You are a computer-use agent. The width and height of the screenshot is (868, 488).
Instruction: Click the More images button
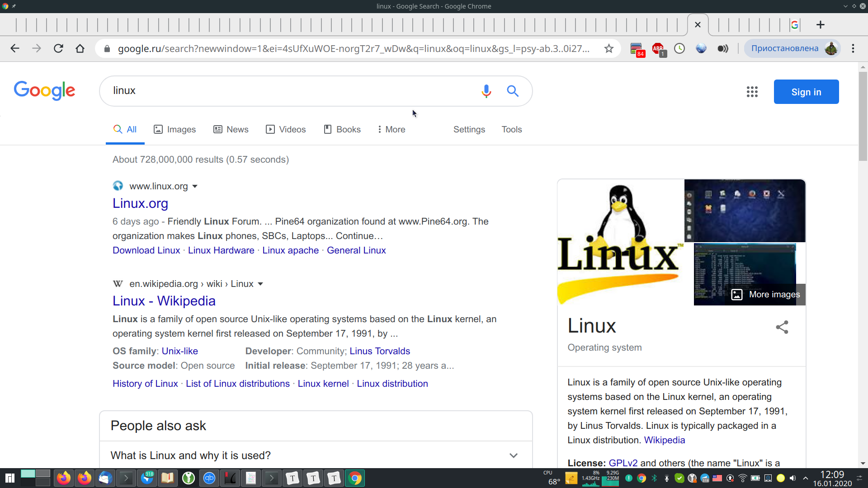coord(765,295)
